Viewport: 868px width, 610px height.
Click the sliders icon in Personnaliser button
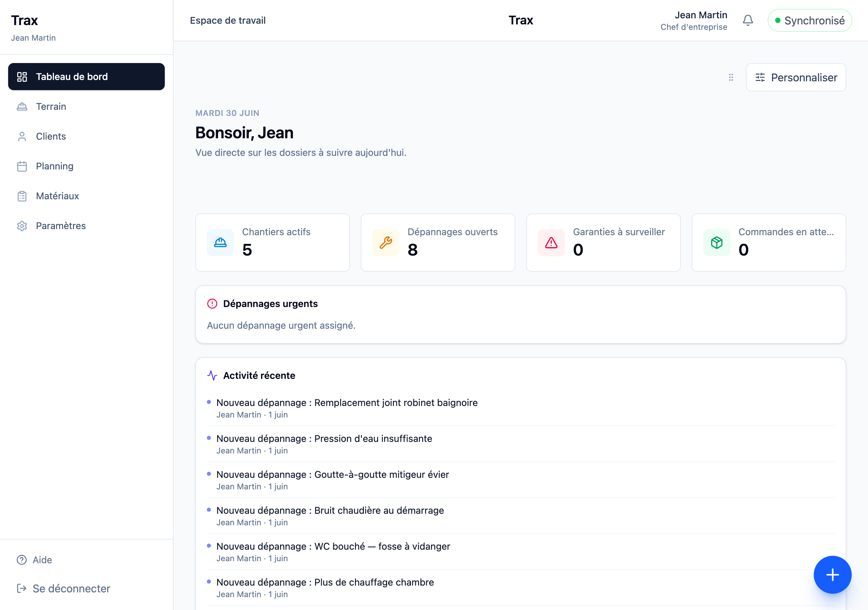pyautogui.click(x=760, y=78)
